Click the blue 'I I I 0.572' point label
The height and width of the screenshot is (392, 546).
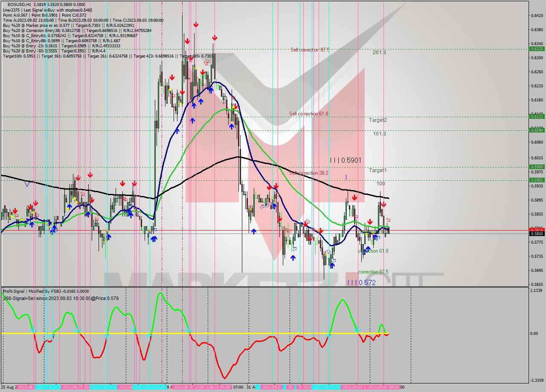pyautogui.click(x=361, y=282)
